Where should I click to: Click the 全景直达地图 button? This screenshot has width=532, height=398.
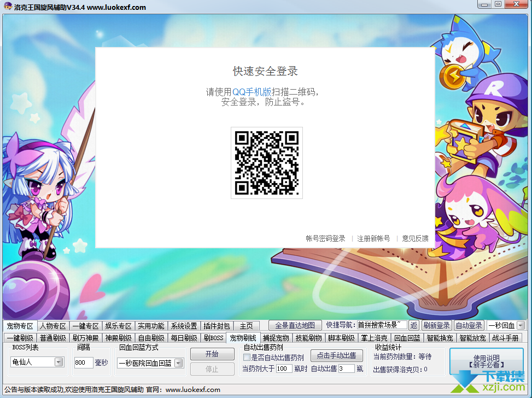point(295,325)
